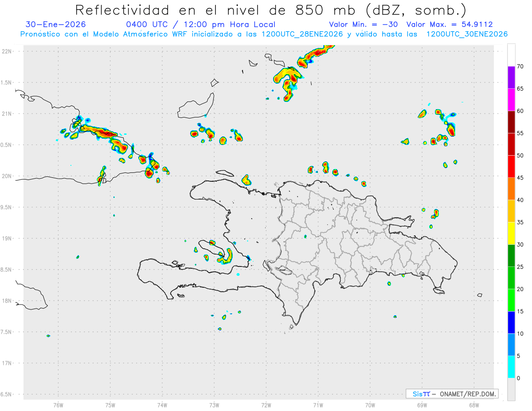Select the colorbar label '0'

(519, 378)
